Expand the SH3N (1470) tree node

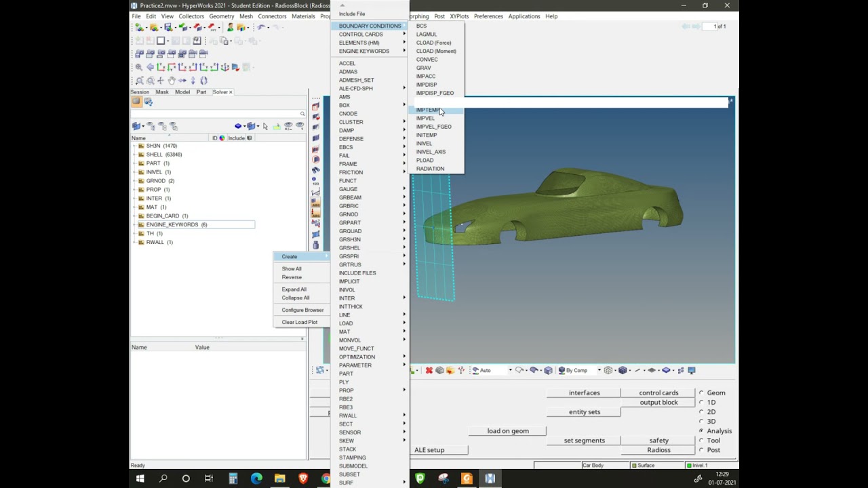134,146
